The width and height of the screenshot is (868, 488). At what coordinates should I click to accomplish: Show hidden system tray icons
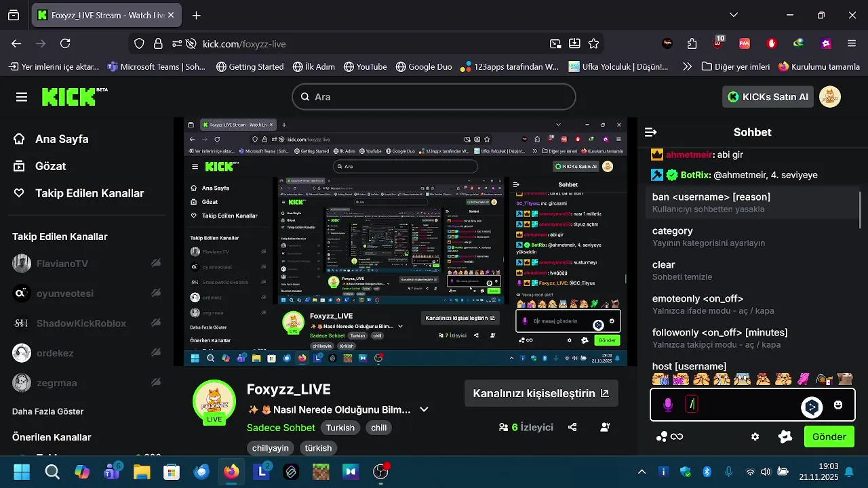pos(642,472)
